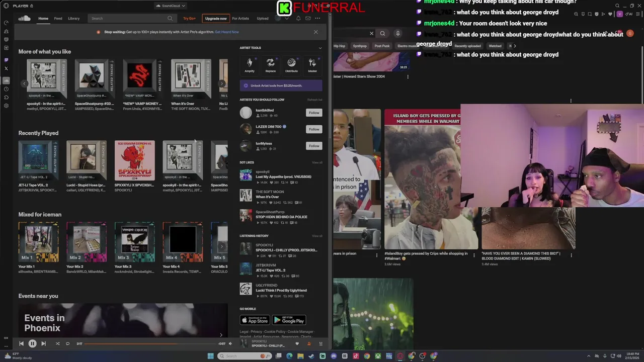Image resolution: width=644 pixels, height=362 pixels.
Task: Click Refresh list for suggested artists
Action: pyautogui.click(x=315, y=100)
